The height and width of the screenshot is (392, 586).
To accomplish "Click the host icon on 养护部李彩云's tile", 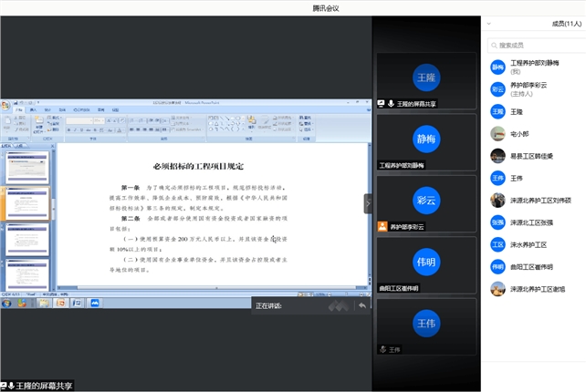I will (x=382, y=226).
